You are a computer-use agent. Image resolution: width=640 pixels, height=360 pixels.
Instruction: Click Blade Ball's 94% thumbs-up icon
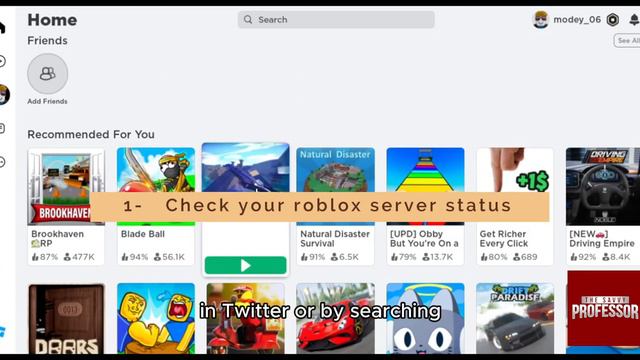coord(125,257)
